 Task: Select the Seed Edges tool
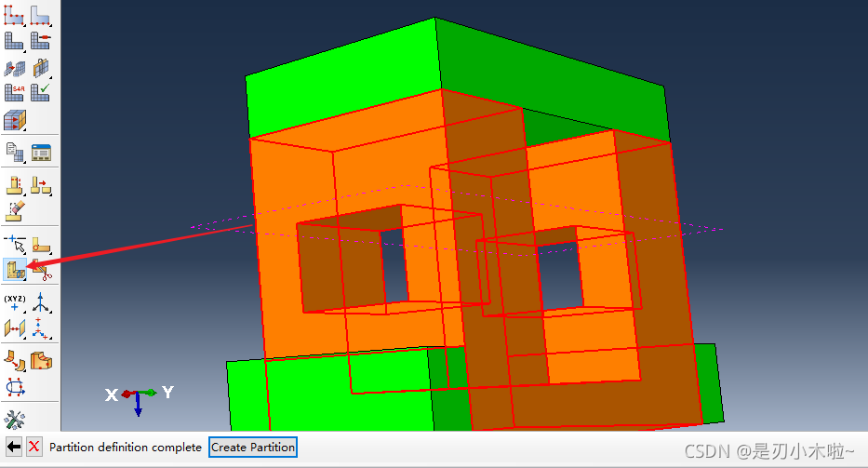pos(40,15)
